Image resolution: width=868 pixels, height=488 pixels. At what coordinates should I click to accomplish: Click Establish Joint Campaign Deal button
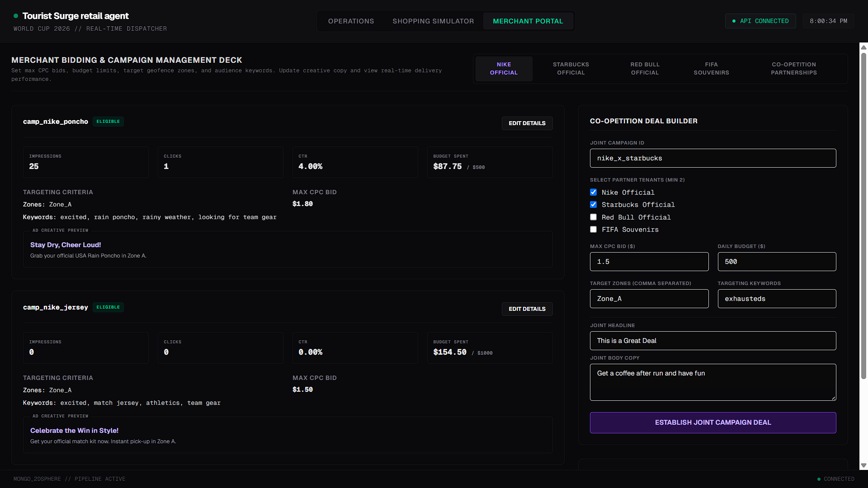(x=713, y=422)
